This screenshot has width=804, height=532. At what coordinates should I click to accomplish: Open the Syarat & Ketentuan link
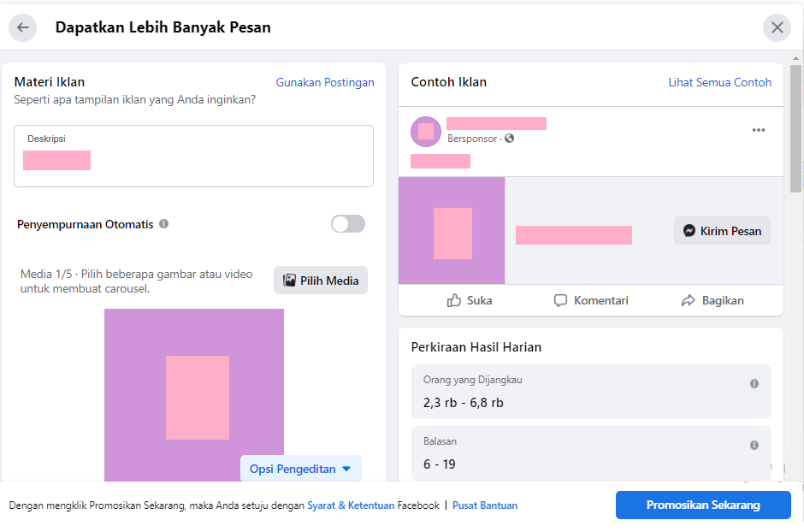coord(351,505)
